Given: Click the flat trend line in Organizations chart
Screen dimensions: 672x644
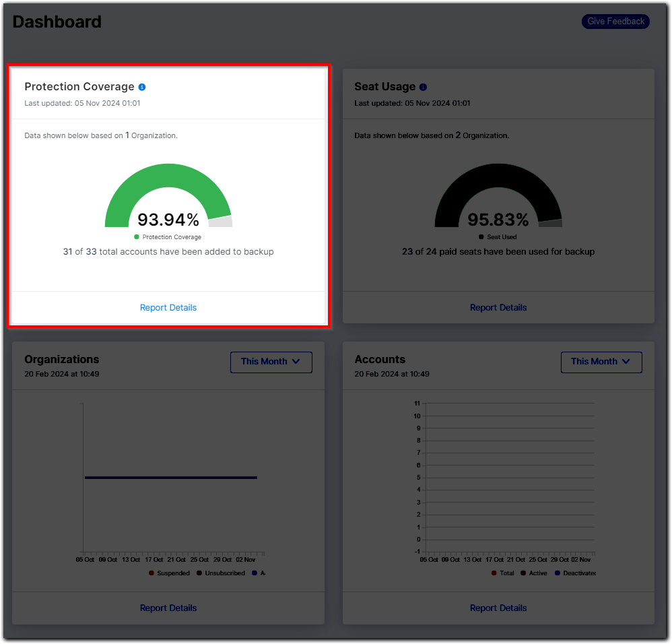Looking at the screenshot, I should pos(170,478).
